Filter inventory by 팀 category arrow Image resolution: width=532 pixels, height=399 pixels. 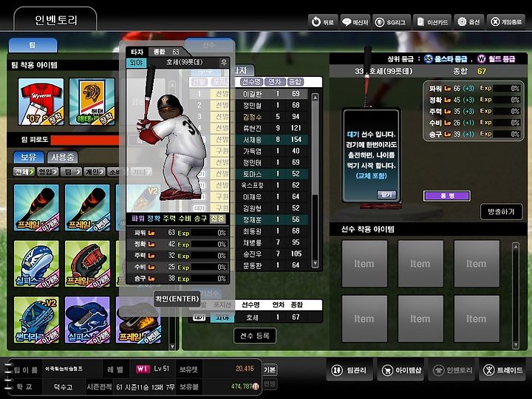(x=71, y=172)
